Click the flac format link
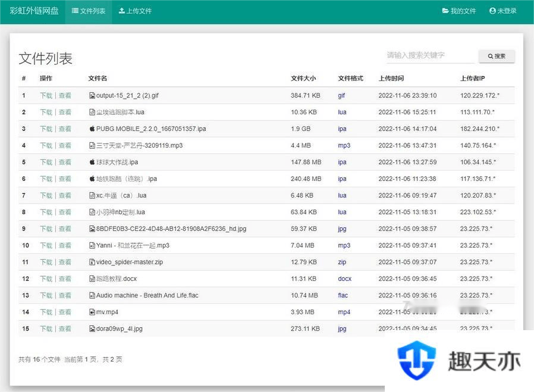The height and width of the screenshot is (392, 534). pos(343,296)
